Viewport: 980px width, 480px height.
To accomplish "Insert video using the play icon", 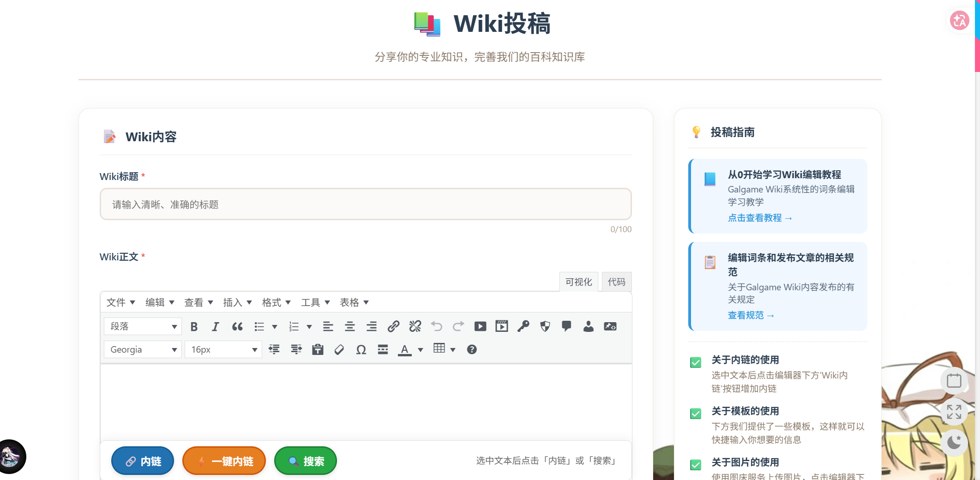I will tap(480, 327).
